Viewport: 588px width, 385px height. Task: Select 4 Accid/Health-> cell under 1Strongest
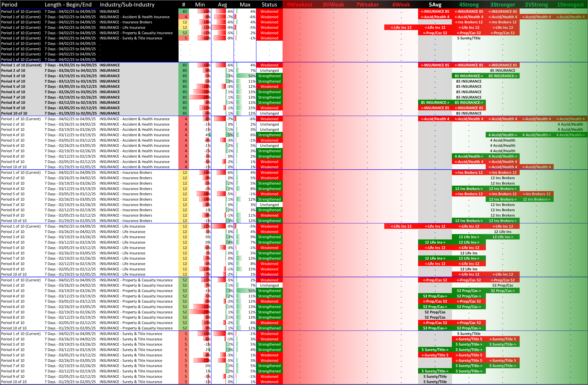[570, 135]
